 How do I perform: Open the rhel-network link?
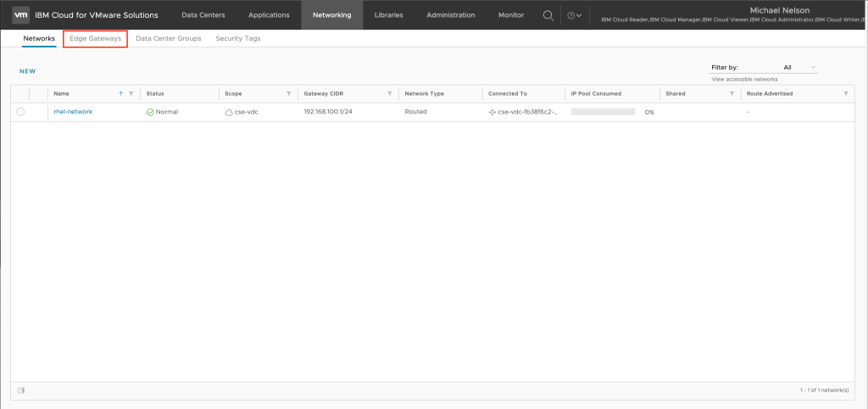tap(73, 112)
